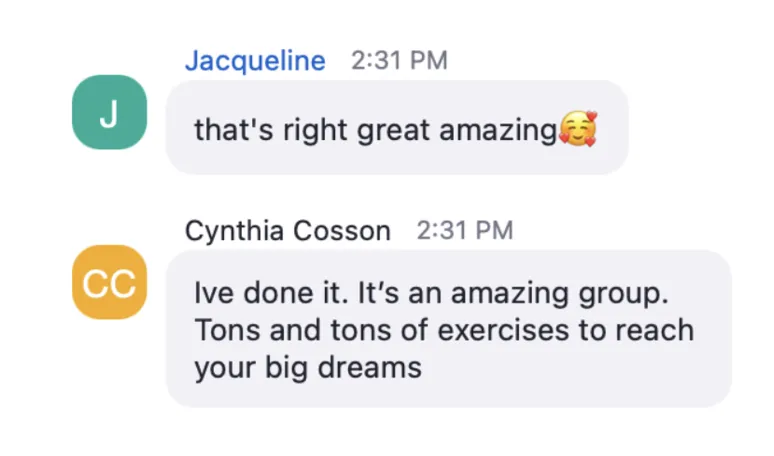Viewport: 774px width, 456px height.
Task: Click the Cynthia Cosson sender name
Action: click(288, 230)
